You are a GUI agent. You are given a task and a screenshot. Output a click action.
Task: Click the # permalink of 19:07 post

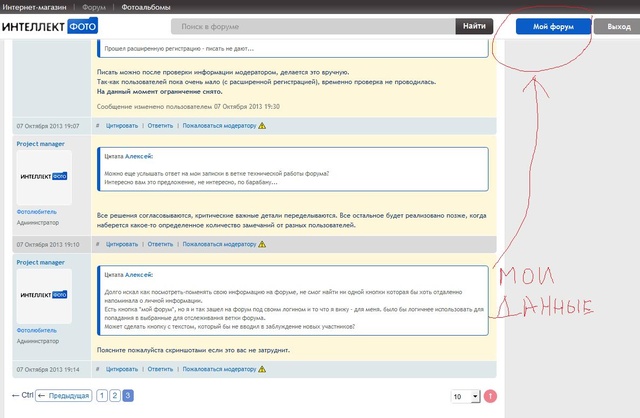pos(98,126)
